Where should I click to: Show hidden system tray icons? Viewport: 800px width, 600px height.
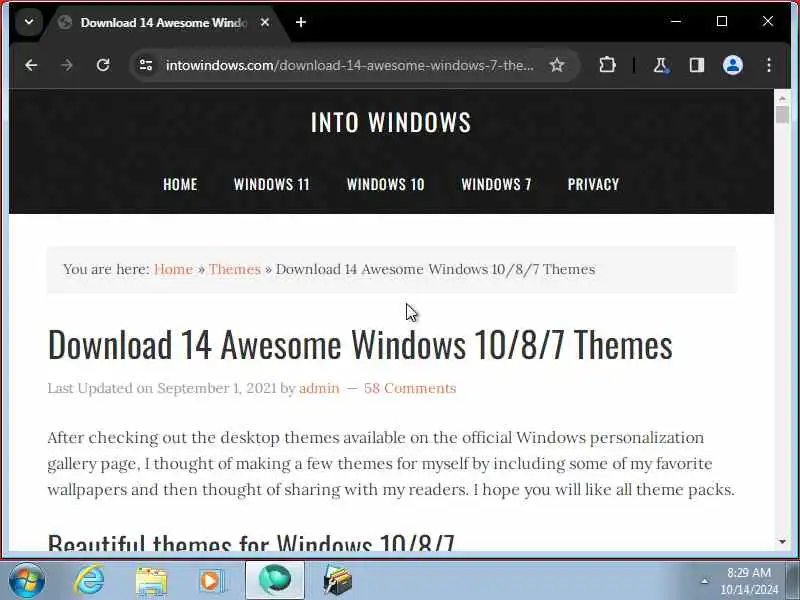click(x=704, y=581)
